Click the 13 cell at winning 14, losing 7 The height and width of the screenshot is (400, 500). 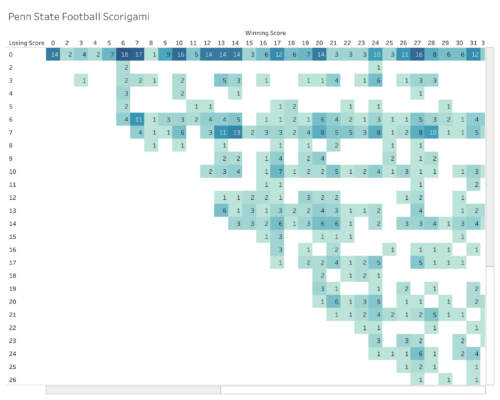(x=235, y=132)
